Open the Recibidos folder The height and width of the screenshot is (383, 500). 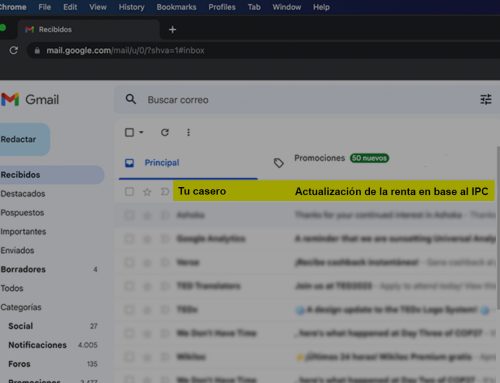(52, 175)
